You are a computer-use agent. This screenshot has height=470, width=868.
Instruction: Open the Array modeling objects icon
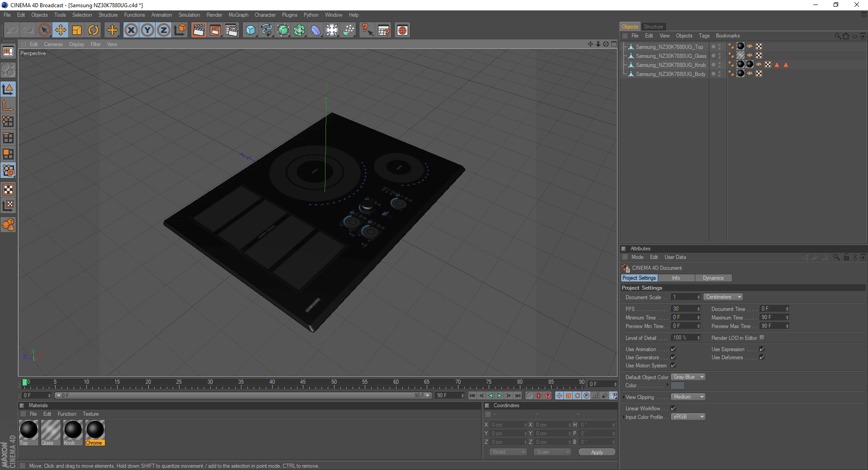click(299, 30)
